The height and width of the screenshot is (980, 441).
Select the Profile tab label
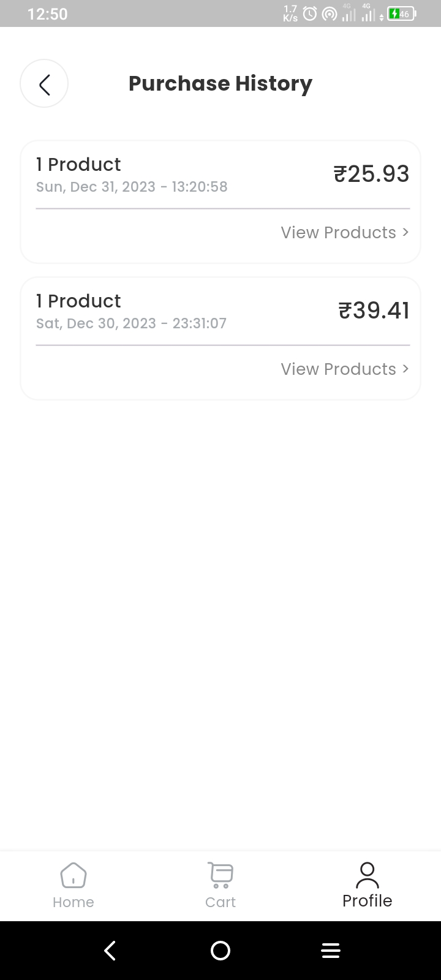[x=367, y=901]
